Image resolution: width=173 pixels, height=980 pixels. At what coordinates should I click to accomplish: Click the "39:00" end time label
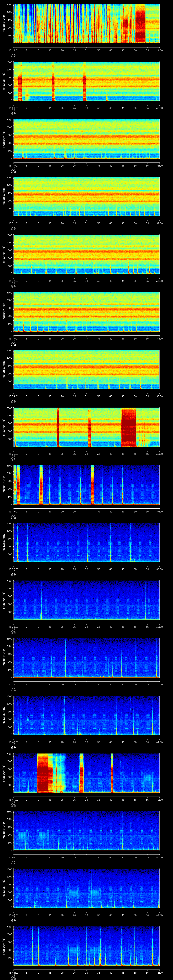tap(160, 627)
